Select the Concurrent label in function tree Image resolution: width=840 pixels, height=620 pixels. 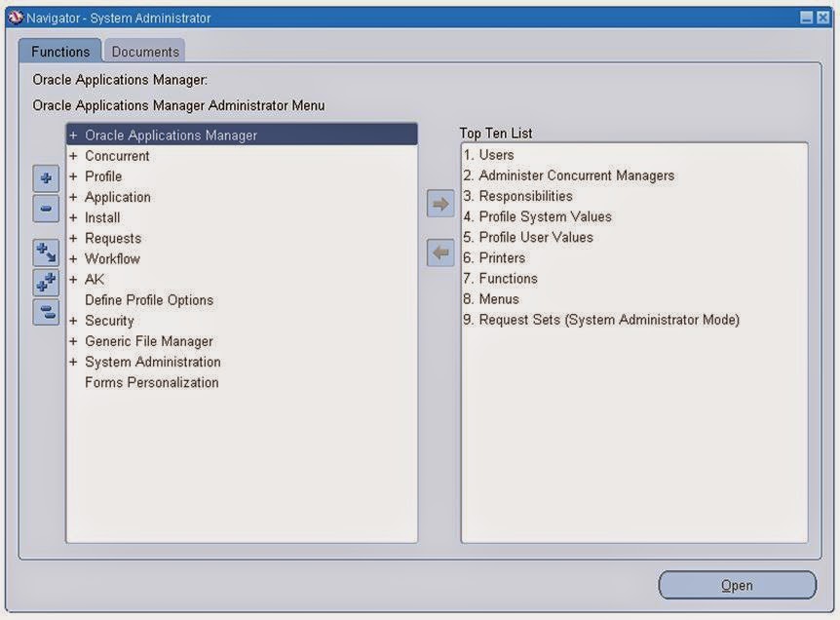[117, 156]
